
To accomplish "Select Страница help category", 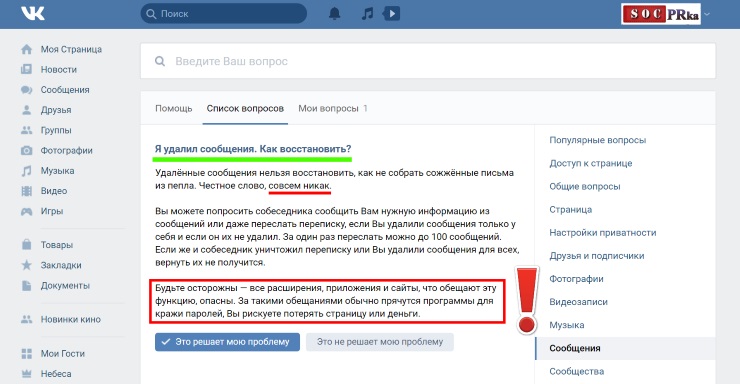I will 571,209.
